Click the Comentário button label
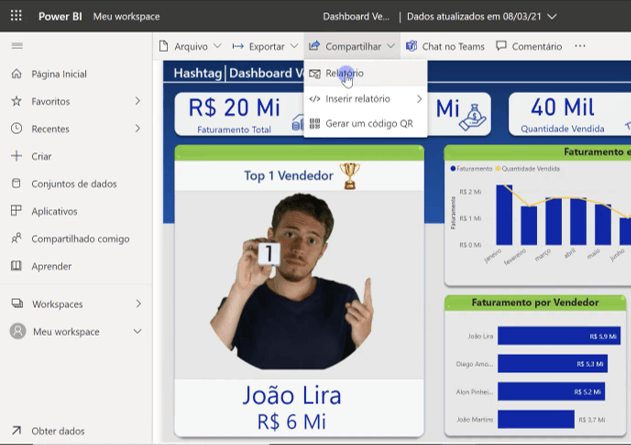 [x=536, y=46]
